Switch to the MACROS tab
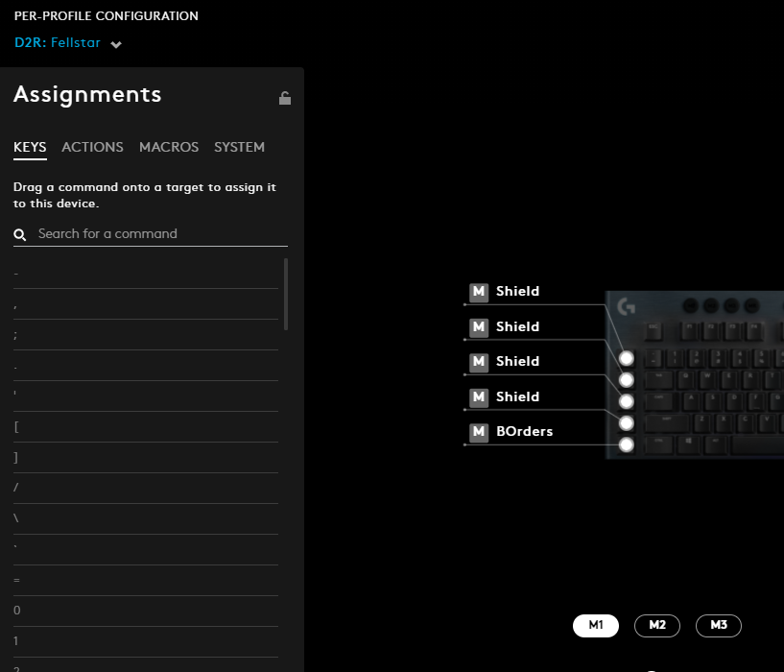The height and width of the screenshot is (672, 784). coord(169,147)
